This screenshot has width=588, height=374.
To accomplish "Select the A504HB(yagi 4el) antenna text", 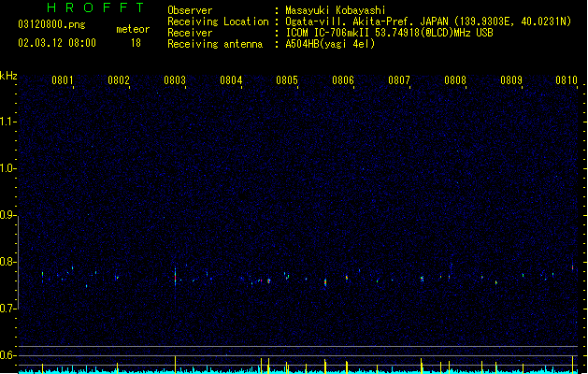I will (x=330, y=44).
